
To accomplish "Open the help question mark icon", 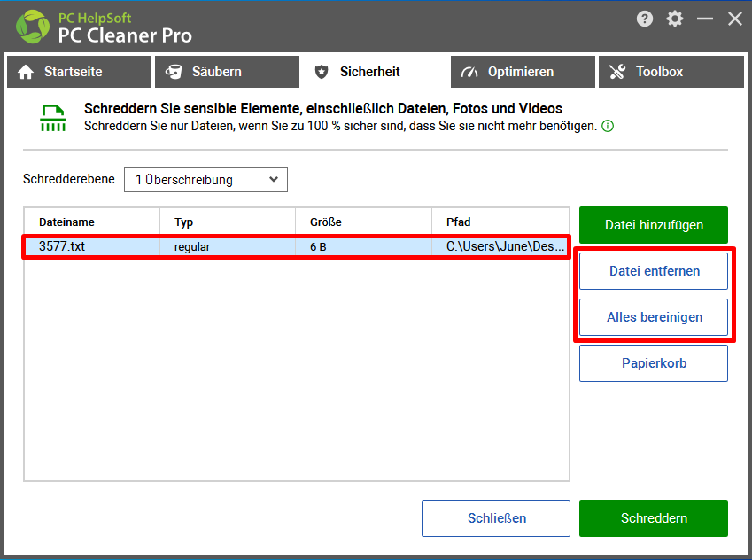I will coord(645,19).
